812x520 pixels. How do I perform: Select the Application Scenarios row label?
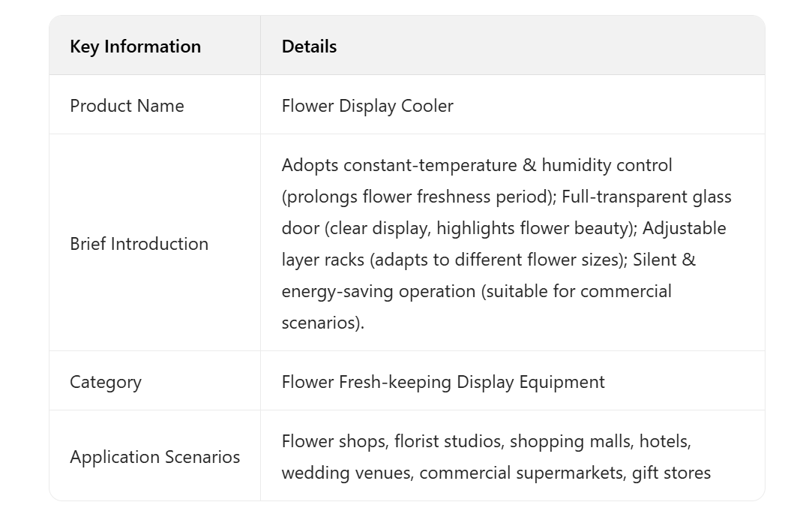[154, 457]
